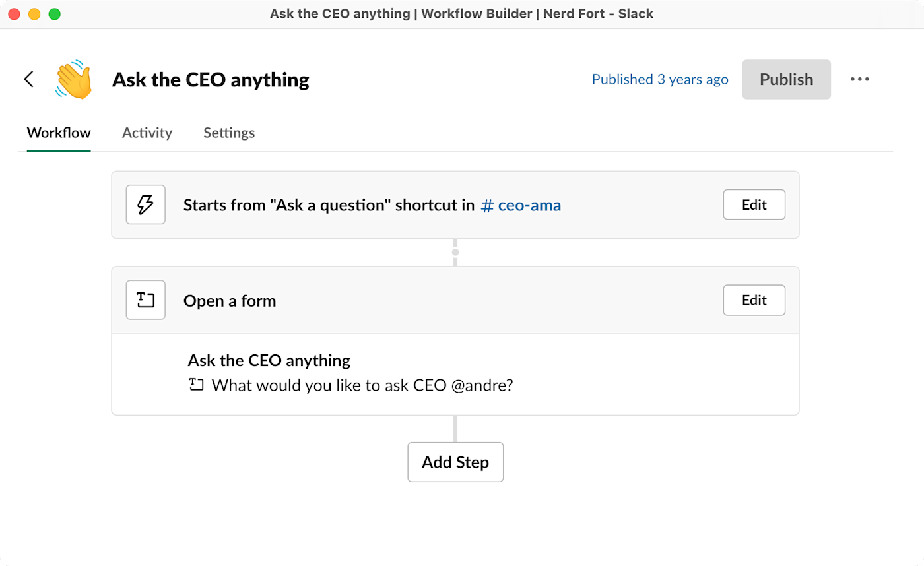
Task: Click the form icon beside Open a form
Action: click(145, 300)
